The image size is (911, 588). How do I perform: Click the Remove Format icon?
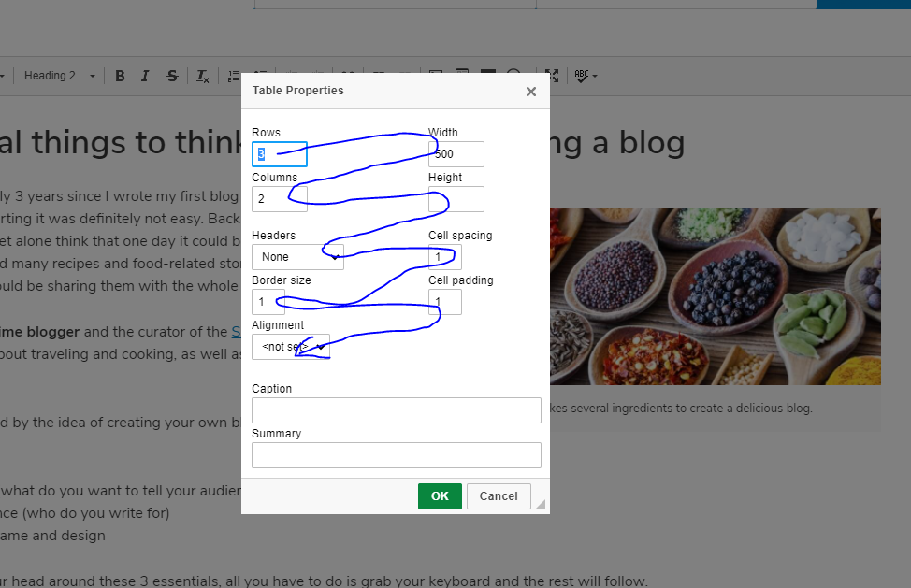[202, 76]
